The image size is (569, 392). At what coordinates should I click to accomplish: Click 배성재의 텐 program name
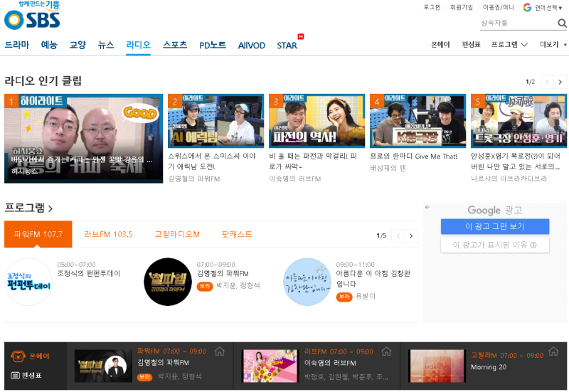point(388,168)
